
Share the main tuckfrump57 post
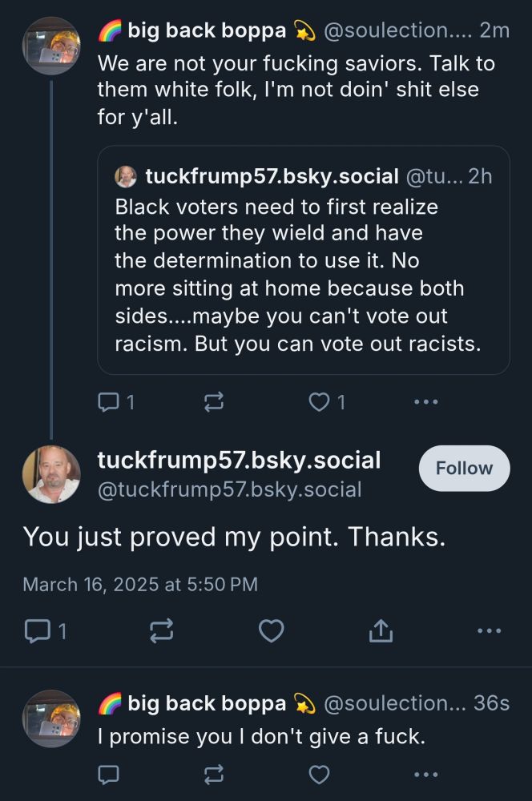(x=381, y=632)
